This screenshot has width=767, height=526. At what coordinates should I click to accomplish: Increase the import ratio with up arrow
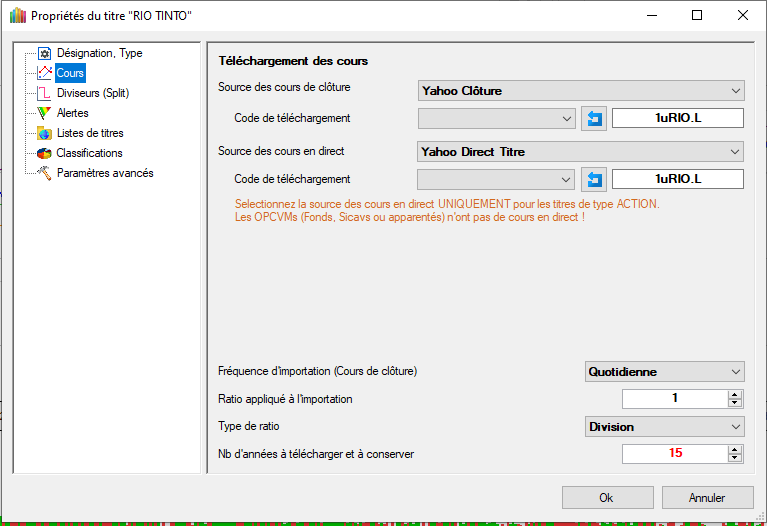[x=736, y=395]
